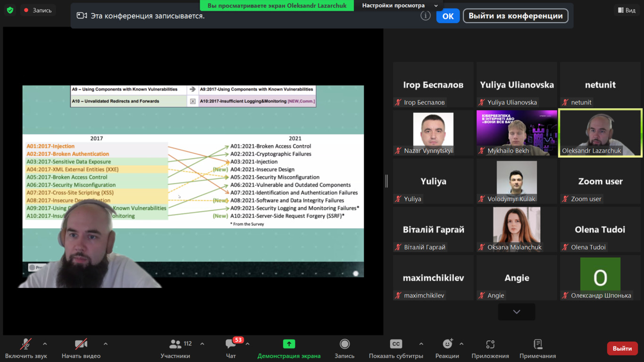Select Angie participant tile
The width and height of the screenshot is (644, 362).
[x=517, y=278]
